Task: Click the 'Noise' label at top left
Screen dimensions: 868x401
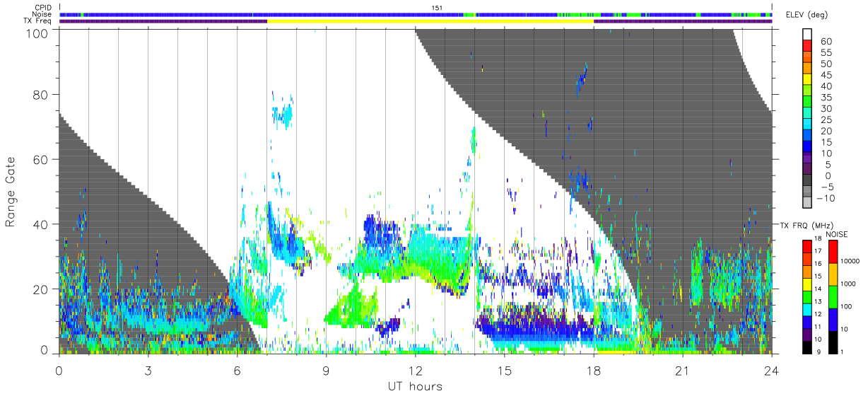Action: point(42,14)
